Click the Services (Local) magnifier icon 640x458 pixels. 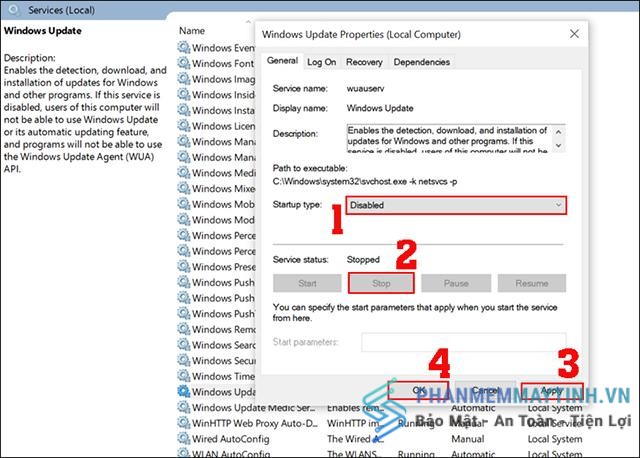[x=15, y=9]
